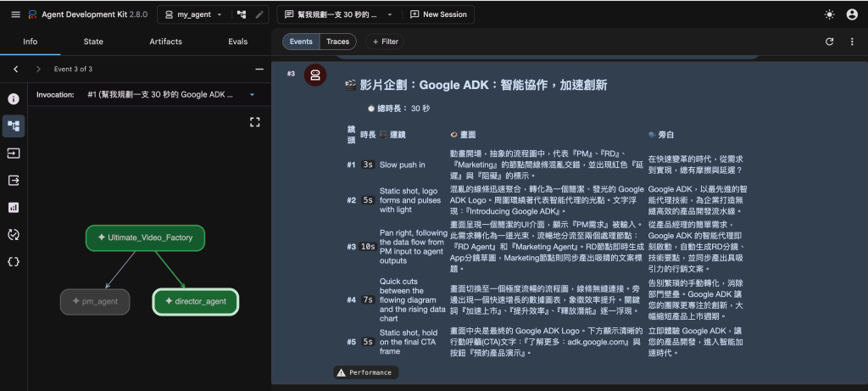The image size is (868, 391).
Task: Switch to the State tab
Action: pos(93,42)
